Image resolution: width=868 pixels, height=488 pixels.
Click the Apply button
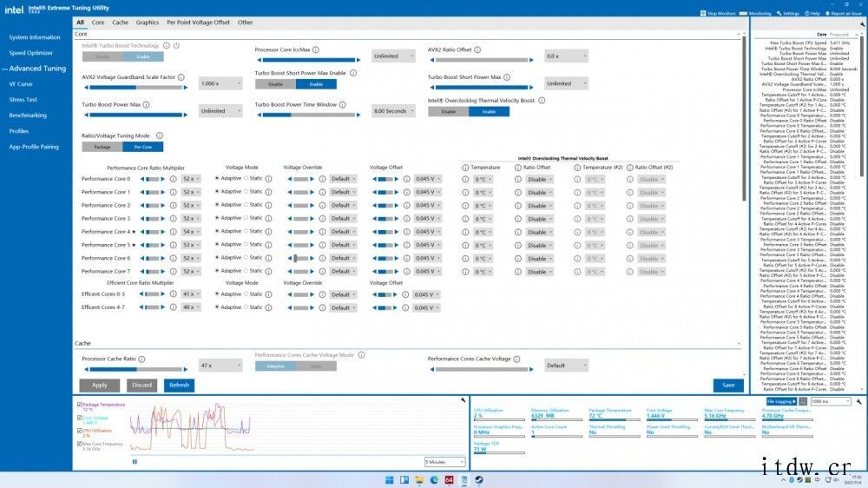point(100,386)
